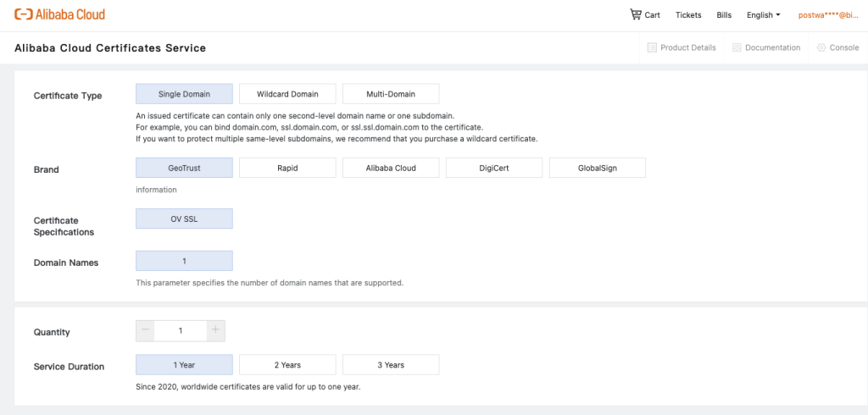Increase quantity with the plus button
Viewport: 868px width, 415px height.
pyautogui.click(x=215, y=330)
